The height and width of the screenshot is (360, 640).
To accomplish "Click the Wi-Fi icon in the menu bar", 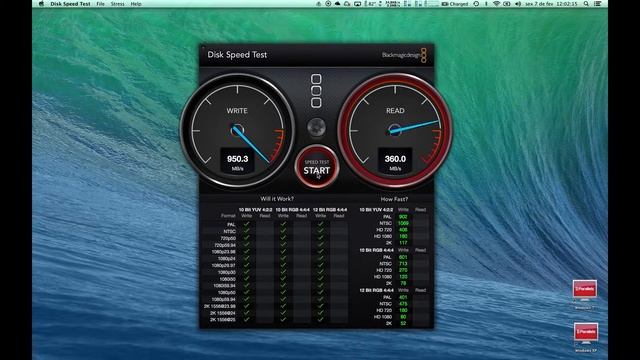I will coord(496,4).
